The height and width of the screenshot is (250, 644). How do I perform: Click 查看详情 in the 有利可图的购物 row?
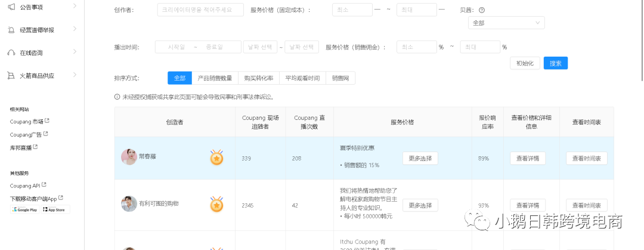(x=528, y=205)
